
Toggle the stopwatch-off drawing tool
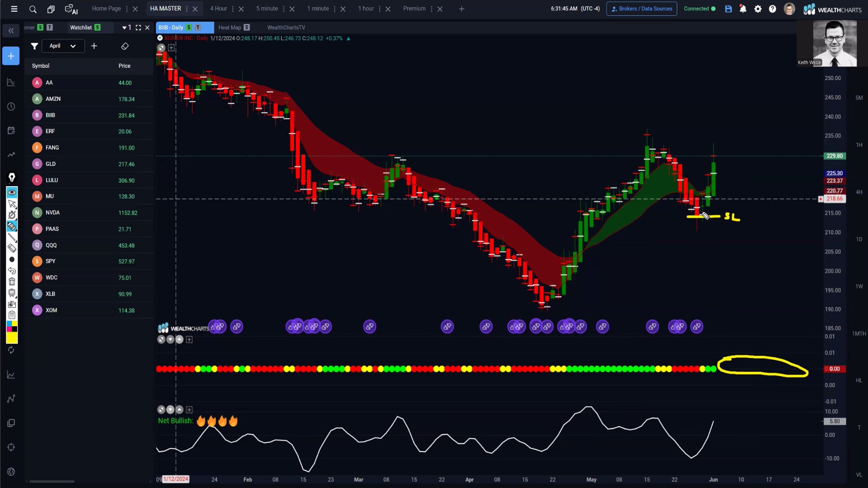tap(12, 215)
